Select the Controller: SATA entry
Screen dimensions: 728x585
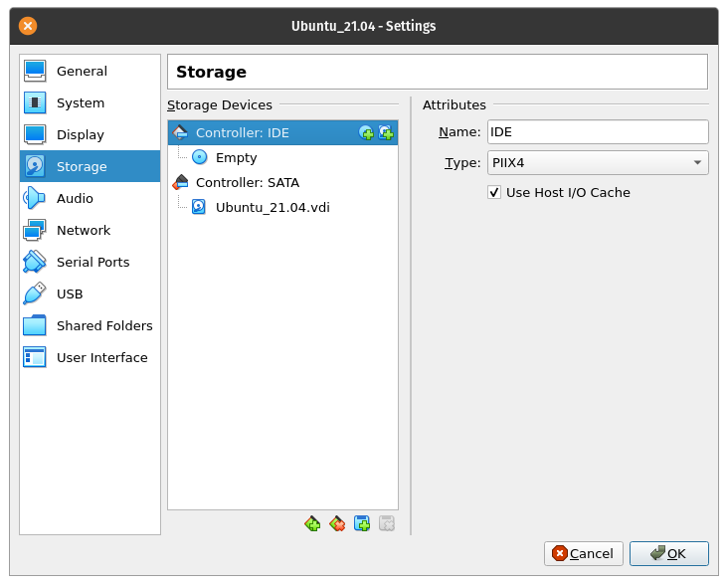tap(247, 182)
